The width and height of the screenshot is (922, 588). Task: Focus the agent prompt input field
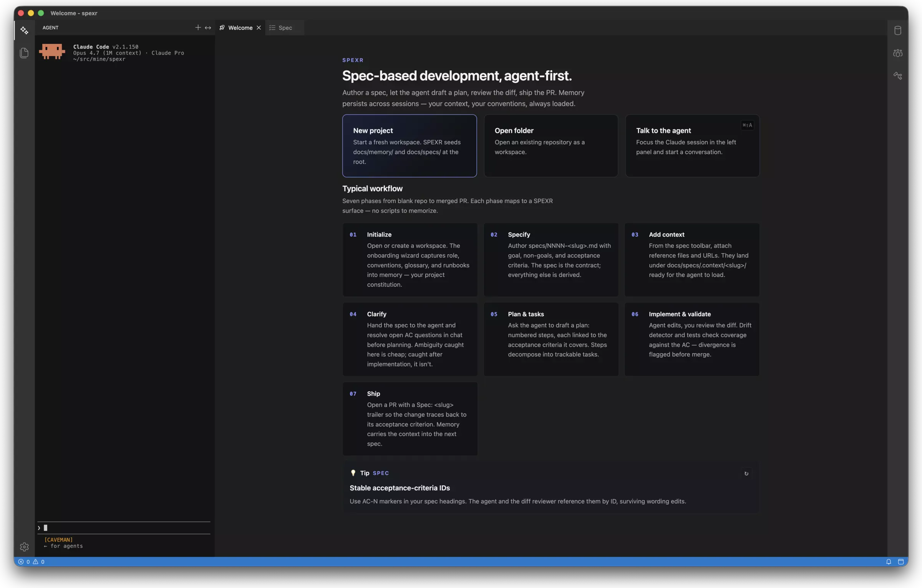pyautogui.click(x=124, y=528)
